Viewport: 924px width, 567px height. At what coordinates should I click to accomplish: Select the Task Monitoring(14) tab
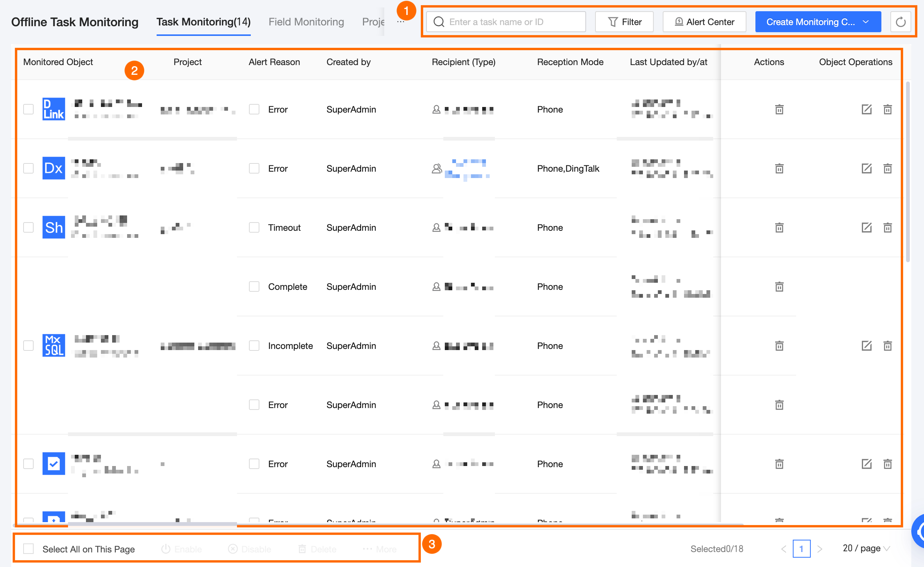click(203, 22)
